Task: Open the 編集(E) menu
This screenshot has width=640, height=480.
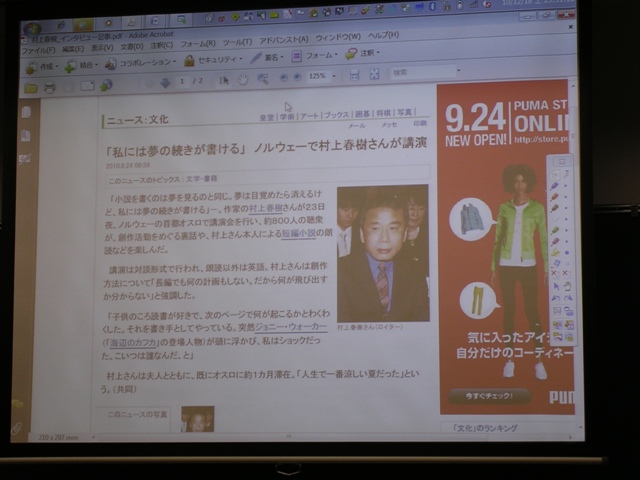Action: pos(73,49)
